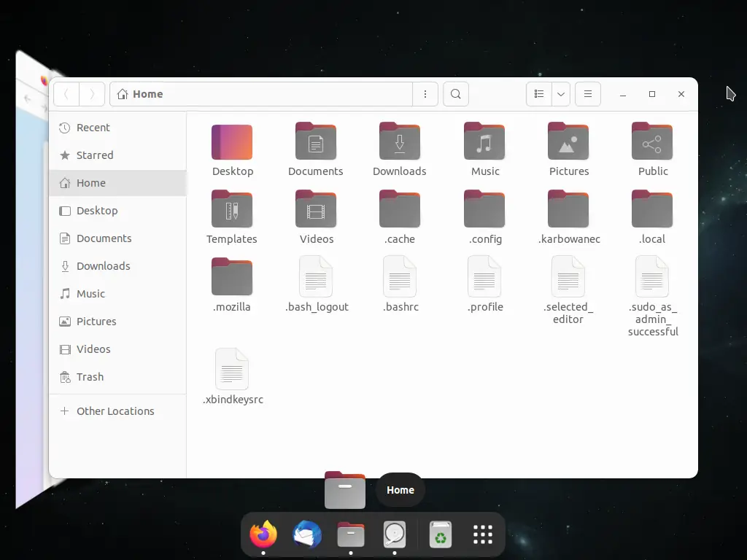Expand view options dropdown arrow
747x560 pixels.
561,94
